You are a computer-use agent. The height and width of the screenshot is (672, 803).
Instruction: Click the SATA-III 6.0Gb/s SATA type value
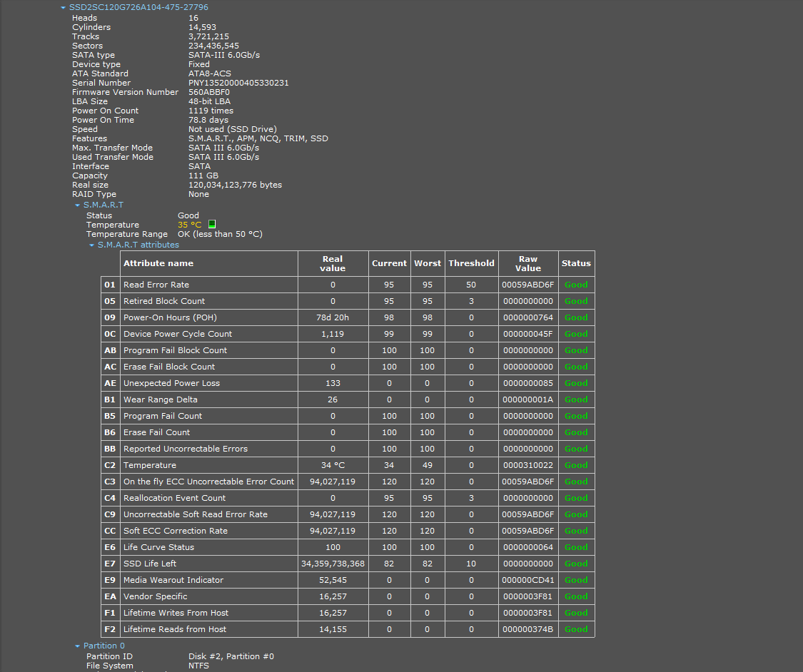tap(224, 54)
